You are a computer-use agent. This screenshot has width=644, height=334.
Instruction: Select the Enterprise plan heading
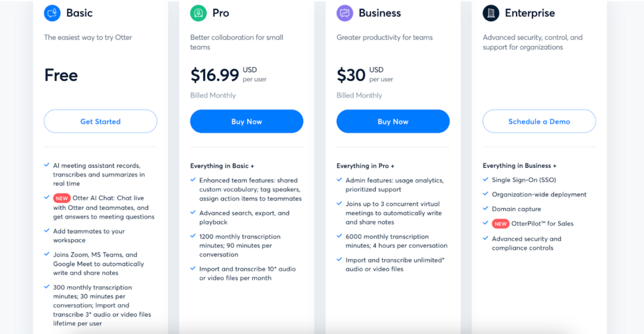point(530,13)
